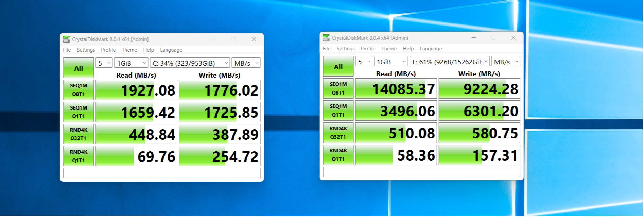Open Help menu in right window

(408, 49)
